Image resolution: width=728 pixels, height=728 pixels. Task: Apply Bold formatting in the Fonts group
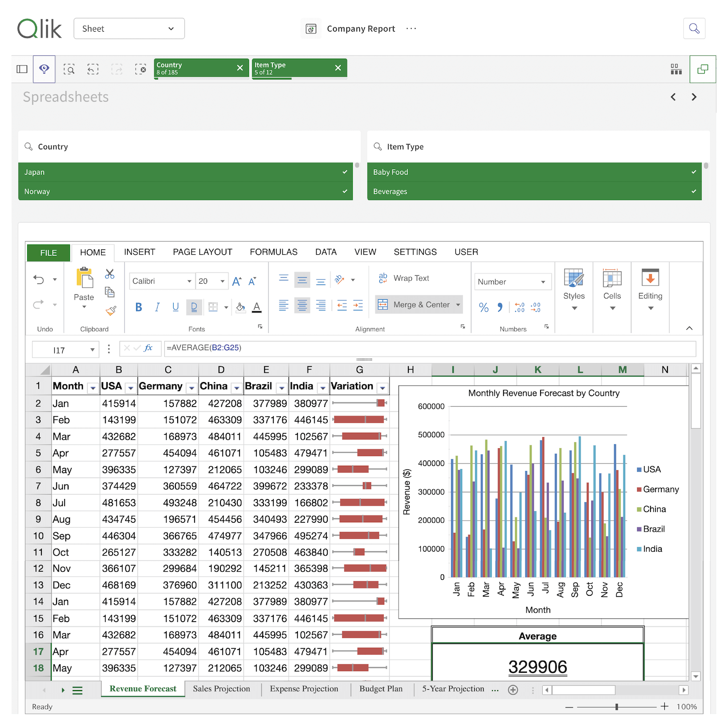pos(138,307)
